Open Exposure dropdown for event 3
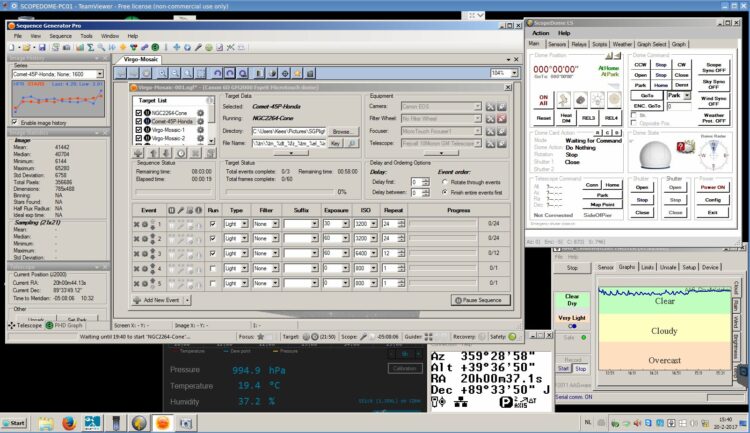The width and height of the screenshot is (750, 433). [345, 253]
